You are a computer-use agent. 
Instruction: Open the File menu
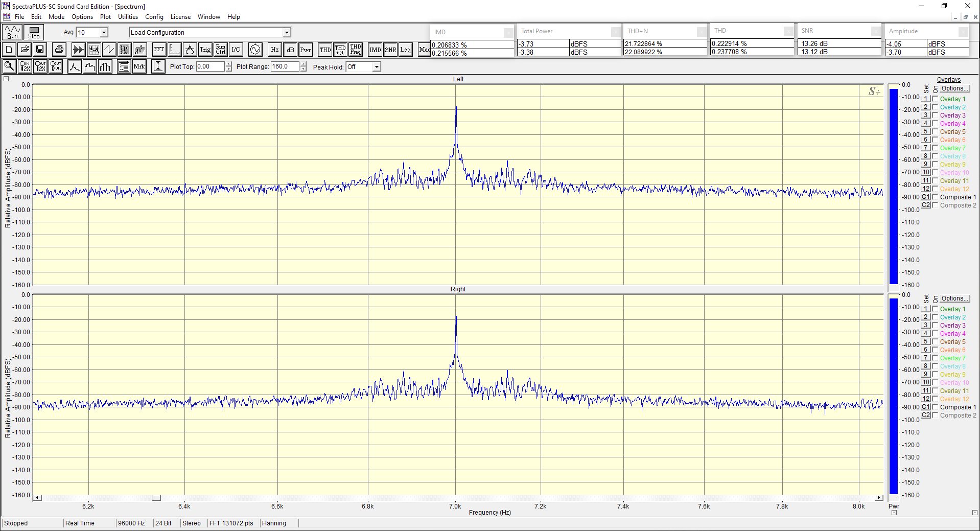19,17
